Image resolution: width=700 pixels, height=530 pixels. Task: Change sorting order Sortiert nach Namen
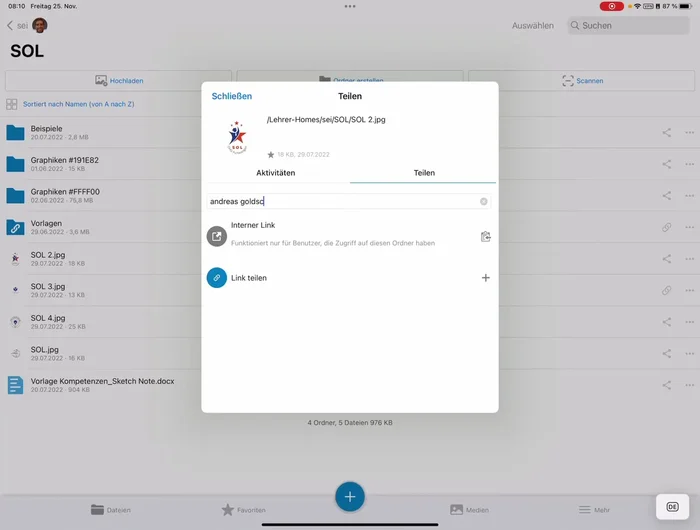point(78,104)
